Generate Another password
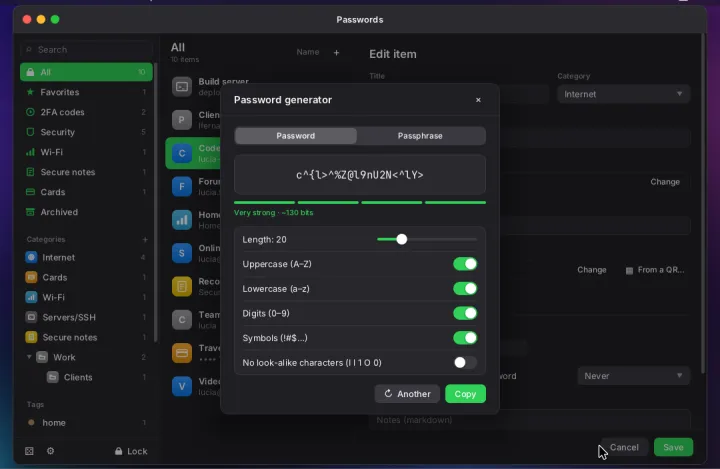Viewport: 720px width, 469px height. pyautogui.click(x=407, y=394)
